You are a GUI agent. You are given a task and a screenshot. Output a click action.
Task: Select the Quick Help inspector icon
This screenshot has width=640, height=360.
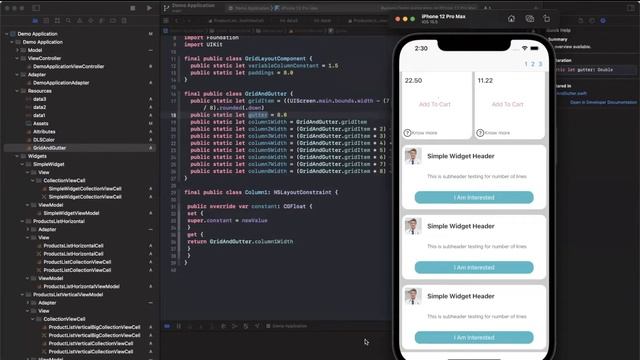coord(603,20)
